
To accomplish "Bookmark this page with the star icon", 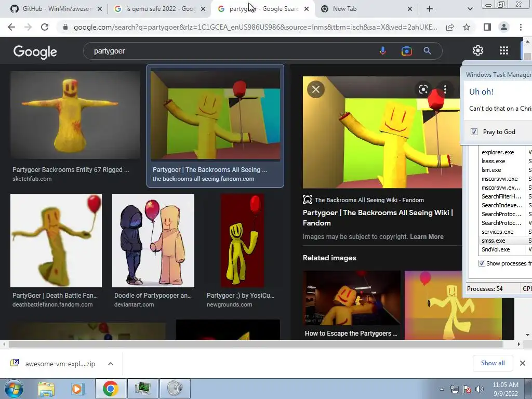I will click(467, 27).
